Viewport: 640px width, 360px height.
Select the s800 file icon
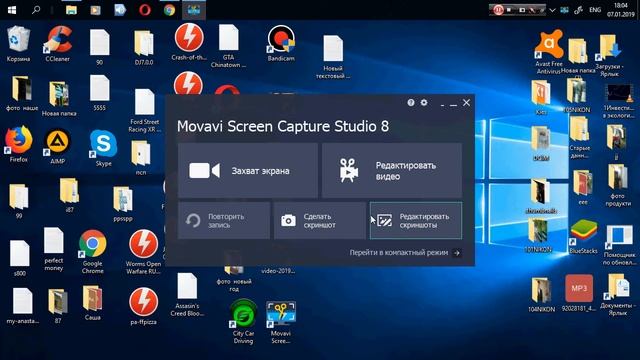[x=20, y=258]
